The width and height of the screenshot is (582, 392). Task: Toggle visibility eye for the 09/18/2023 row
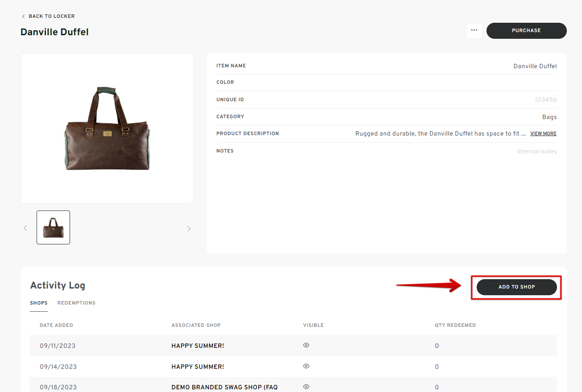tap(306, 387)
